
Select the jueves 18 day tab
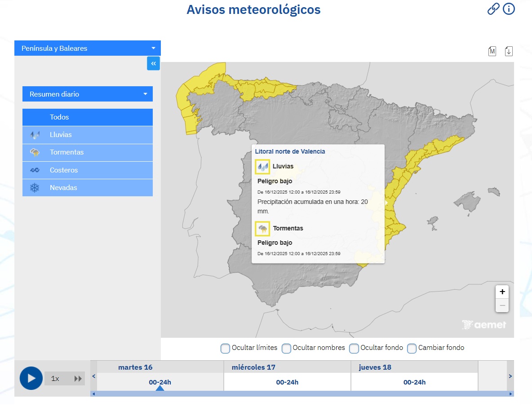click(x=414, y=382)
